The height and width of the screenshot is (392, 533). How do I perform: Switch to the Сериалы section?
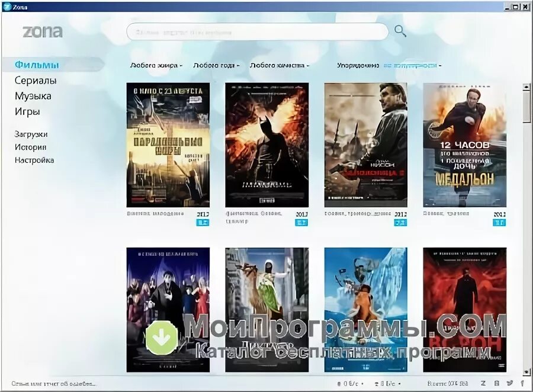pos(36,81)
